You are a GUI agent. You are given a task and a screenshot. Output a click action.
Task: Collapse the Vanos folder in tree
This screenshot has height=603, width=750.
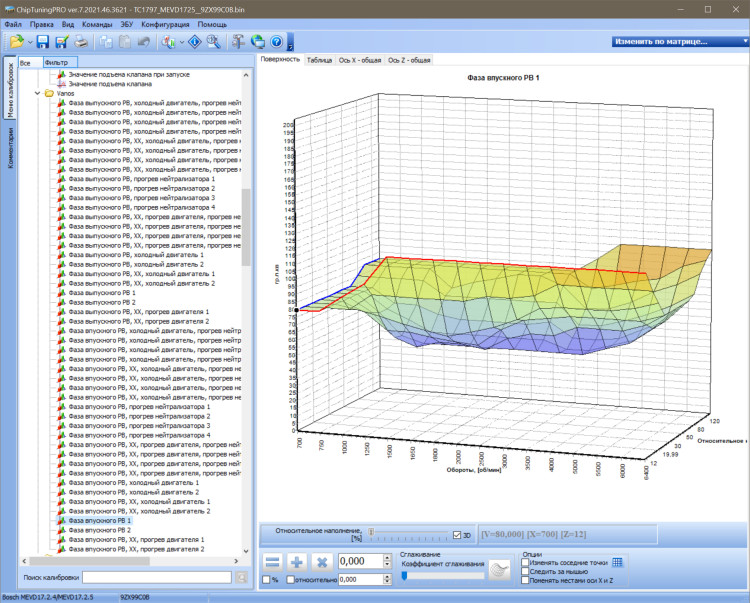tap(37, 93)
